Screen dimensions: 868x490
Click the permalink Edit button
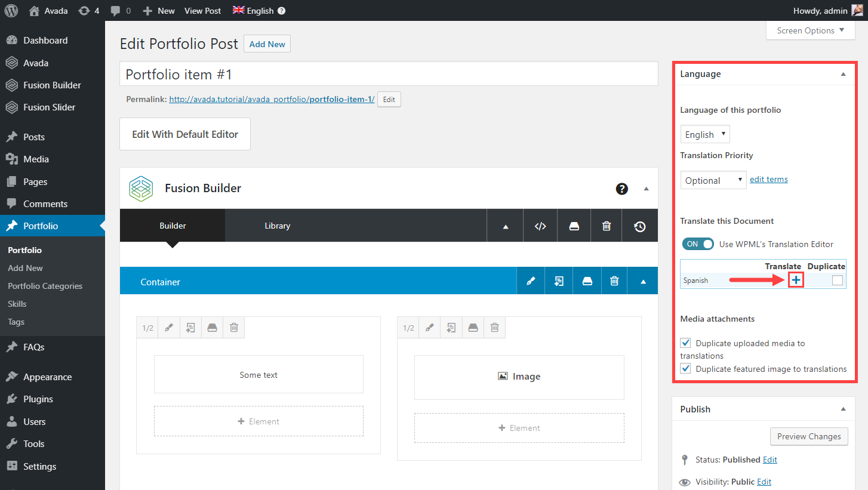coord(389,100)
